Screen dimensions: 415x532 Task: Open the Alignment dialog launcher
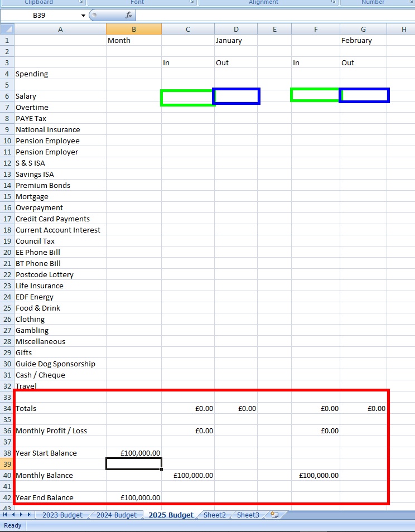334,2
